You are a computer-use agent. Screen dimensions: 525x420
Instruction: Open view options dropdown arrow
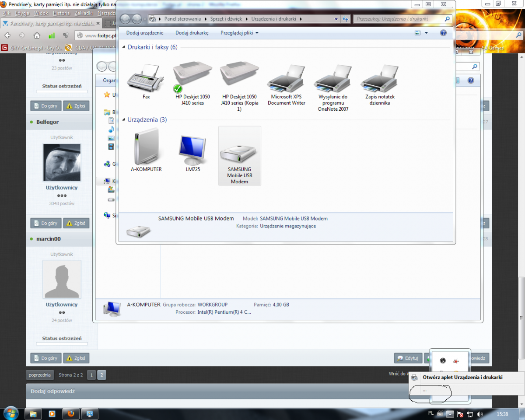click(x=426, y=33)
